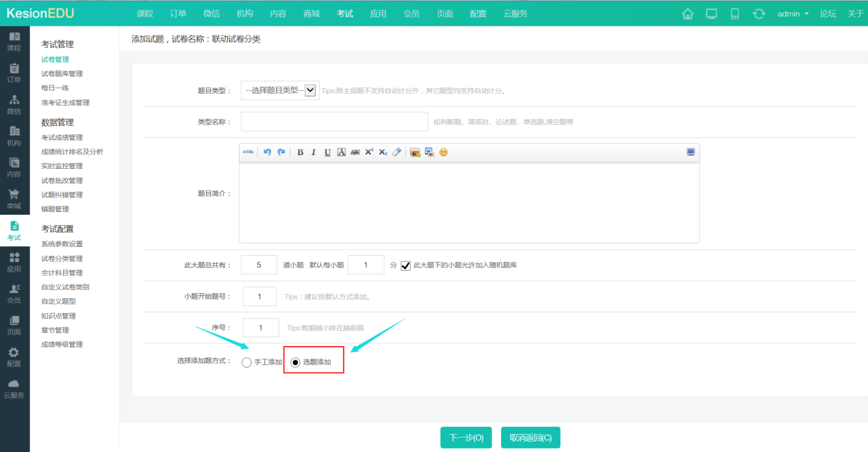Click the home icon in top bar
The height and width of the screenshot is (452, 868).
click(x=688, y=14)
